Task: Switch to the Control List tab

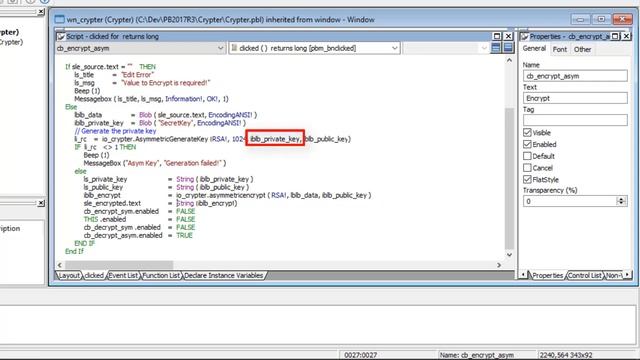Action: click(584, 276)
